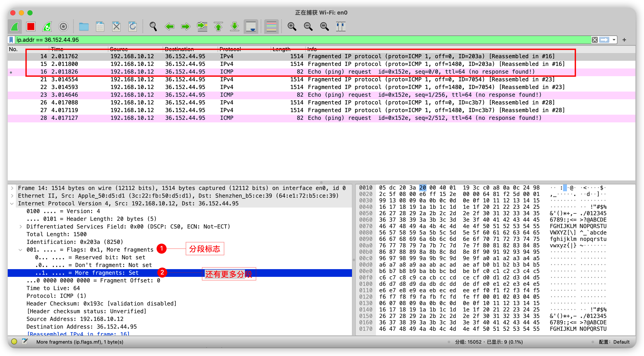The height and width of the screenshot is (356, 644).
Task: Open the Reassembled IPv4 in frame link
Action: click(x=78, y=334)
